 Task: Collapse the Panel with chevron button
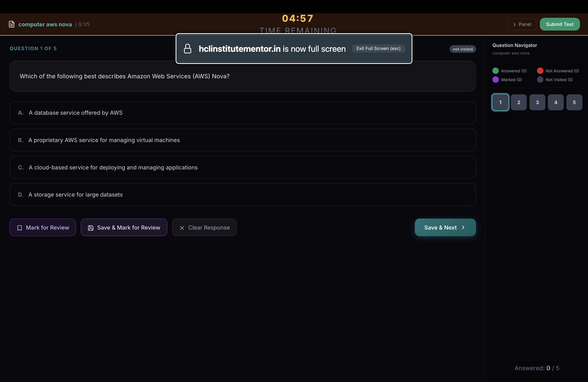(x=521, y=24)
